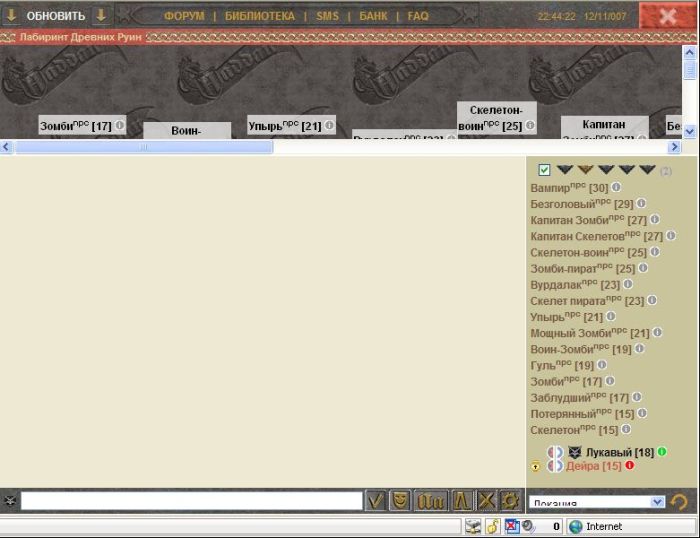Open the ФОРУМ menu link
The height and width of the screenshot is (538, 700).
[x=184, y=16]
